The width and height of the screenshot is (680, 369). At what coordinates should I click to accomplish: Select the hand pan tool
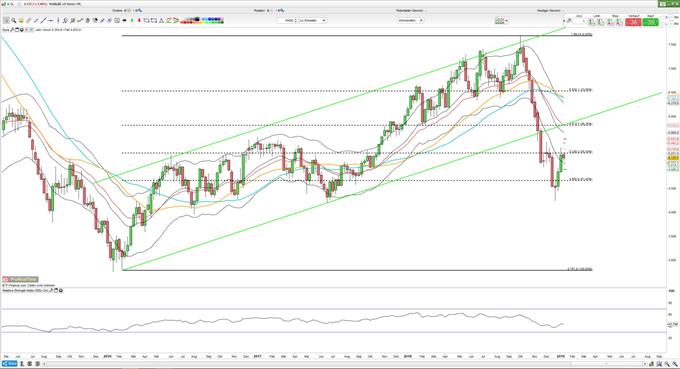(x=21, y=20)
